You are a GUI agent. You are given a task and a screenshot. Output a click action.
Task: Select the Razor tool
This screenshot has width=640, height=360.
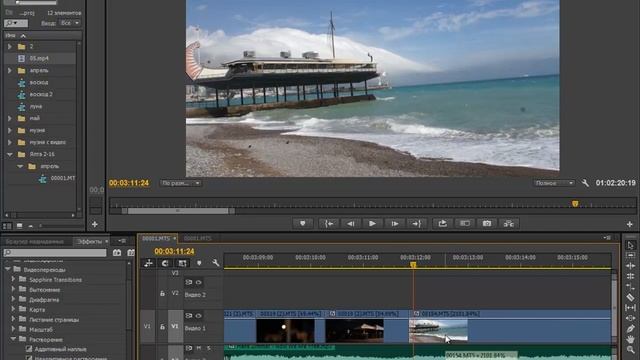tap(630, 297)
